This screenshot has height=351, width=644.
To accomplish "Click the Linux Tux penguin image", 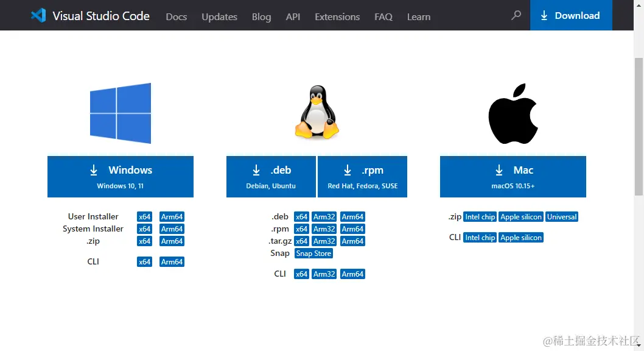I will pos(317,112).
